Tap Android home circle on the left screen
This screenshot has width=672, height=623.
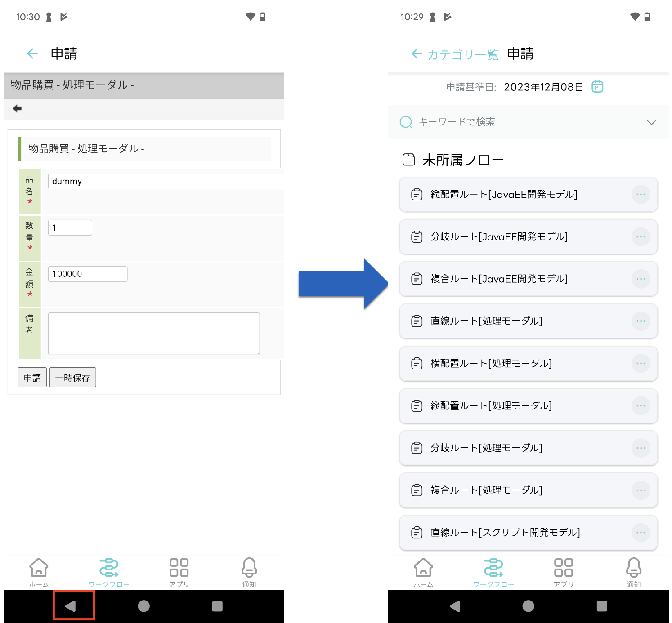[144, 606]
